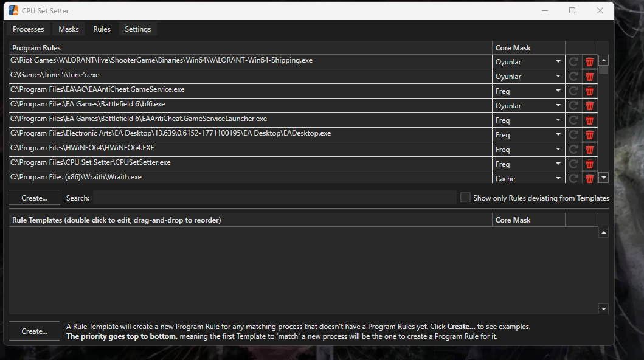Select the EADesktop.exe path row
The height and width of the screenshot is (360, 644).
[250, 134]
